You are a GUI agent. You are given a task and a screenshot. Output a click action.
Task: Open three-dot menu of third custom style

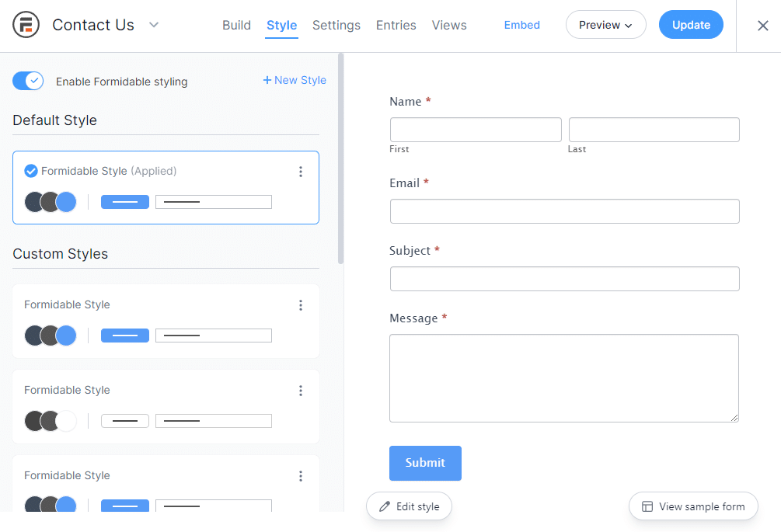coord(300,476)
